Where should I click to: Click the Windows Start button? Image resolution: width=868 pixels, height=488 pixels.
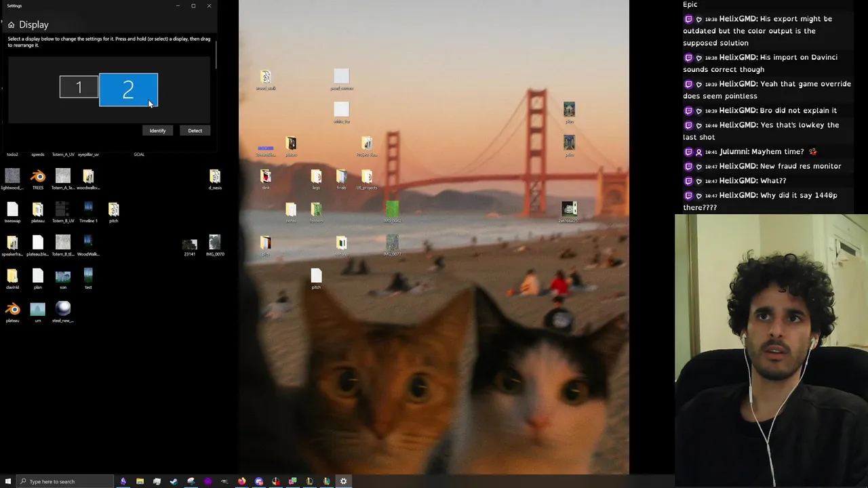(8, 481)
